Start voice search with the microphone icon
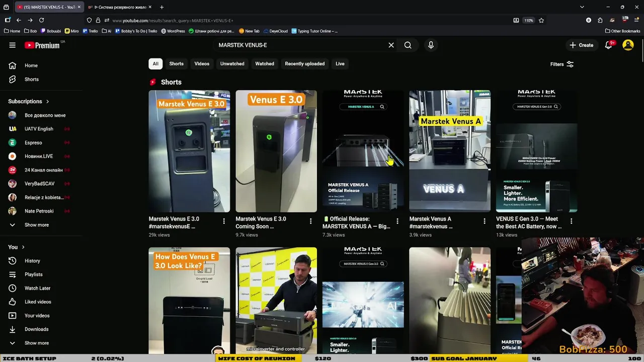Screen dimensions: 644x362 coord(431,45)
